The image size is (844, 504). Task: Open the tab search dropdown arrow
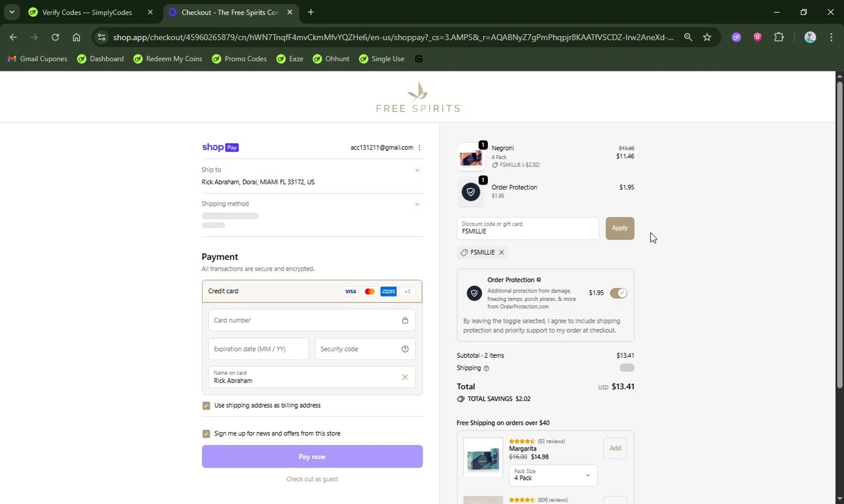pyautogui.click(x=12, y=12)
